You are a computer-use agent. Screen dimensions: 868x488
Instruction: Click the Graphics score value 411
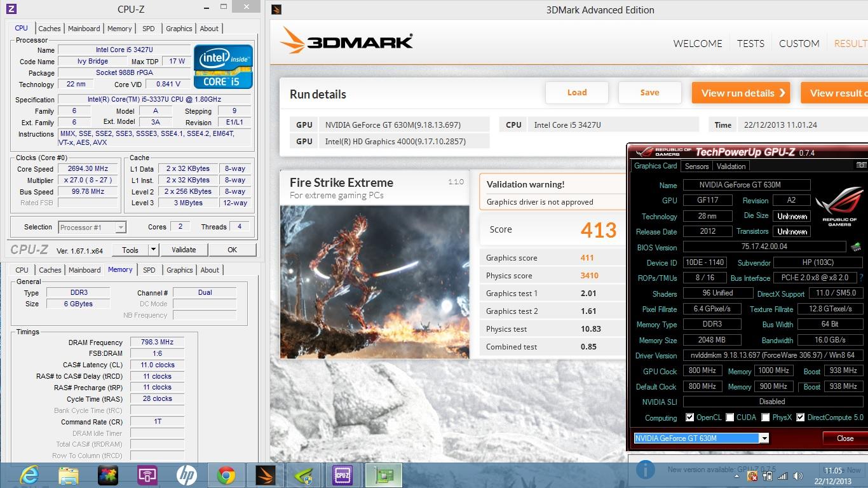click(x=587, y=258)
